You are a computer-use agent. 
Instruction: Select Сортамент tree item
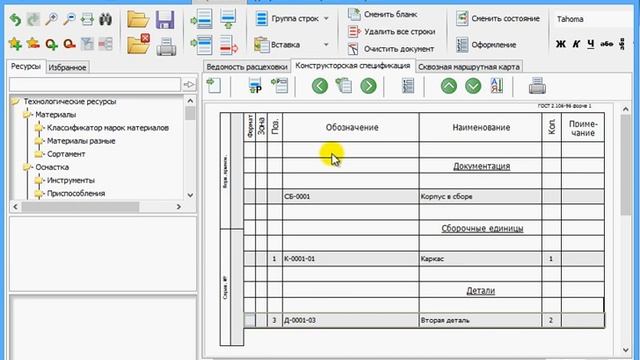[66, 154]
